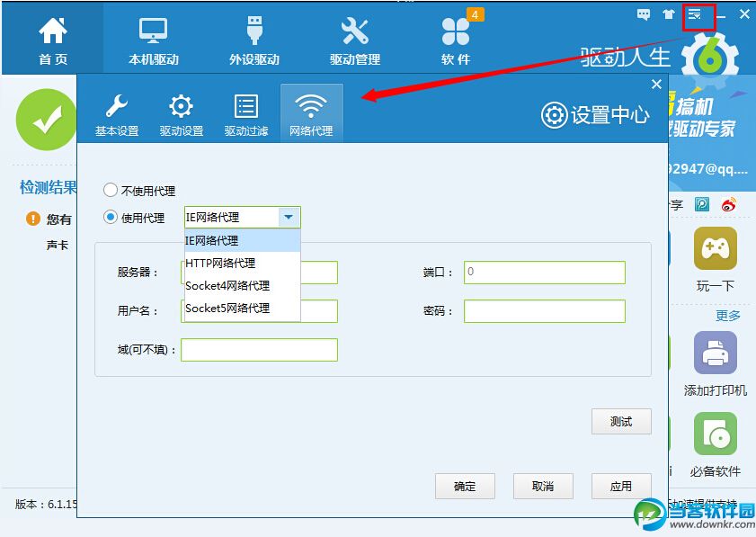Click the 域(可不填) input field
756x537 pixels.
tap(259, 350)
